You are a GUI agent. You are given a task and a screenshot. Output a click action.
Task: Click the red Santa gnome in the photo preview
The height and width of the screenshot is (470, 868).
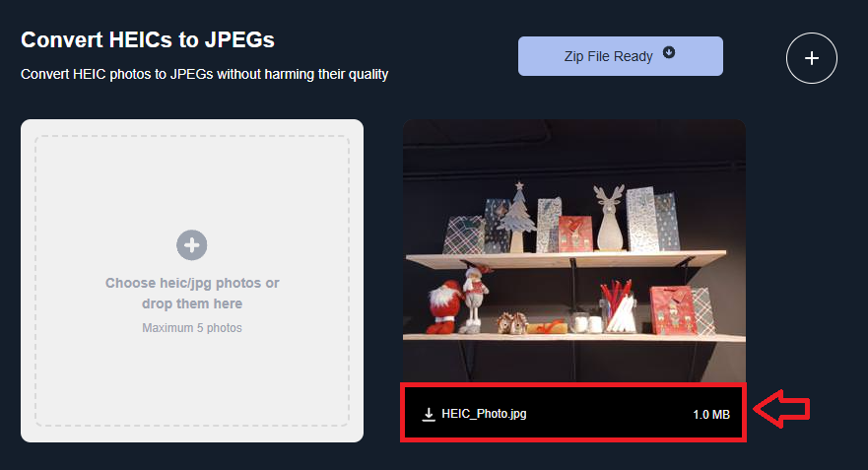[x=444, y=306]
